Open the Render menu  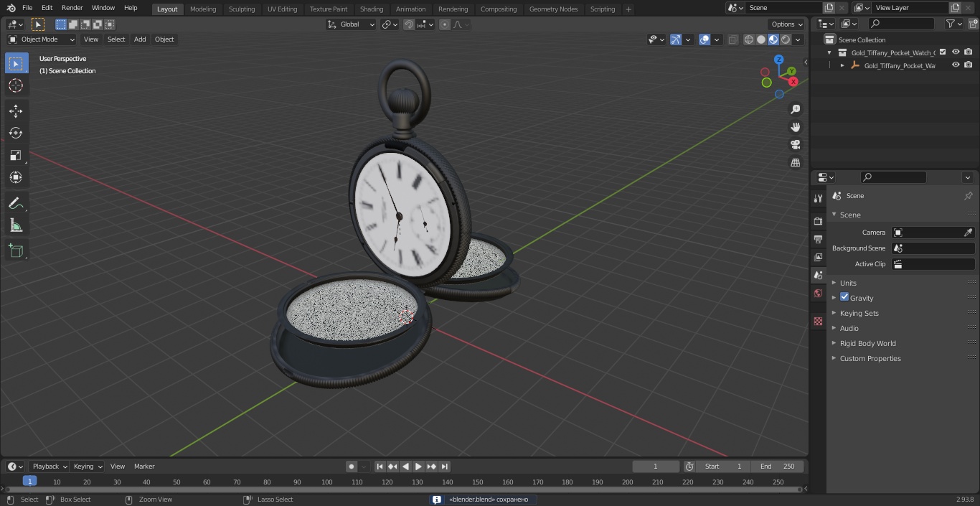[72, 8]
